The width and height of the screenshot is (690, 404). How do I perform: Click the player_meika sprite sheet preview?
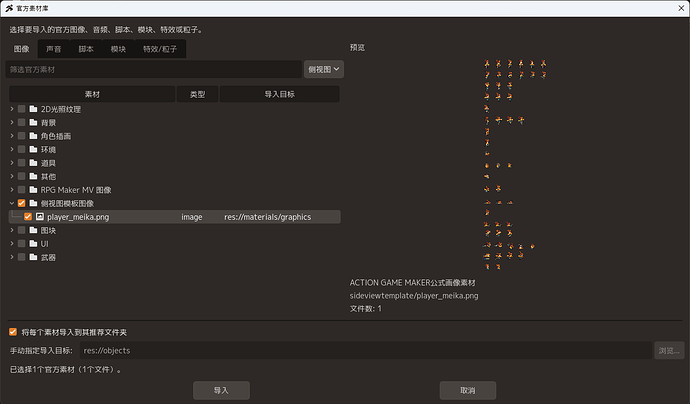pyautogui.click(x=515, y=165)
